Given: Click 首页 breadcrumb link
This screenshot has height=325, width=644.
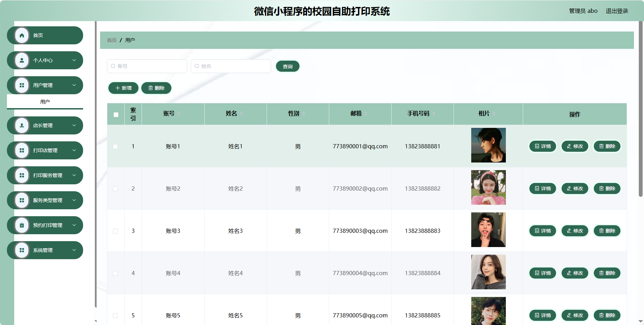Looking at the screenshot, I should [112, 40].
